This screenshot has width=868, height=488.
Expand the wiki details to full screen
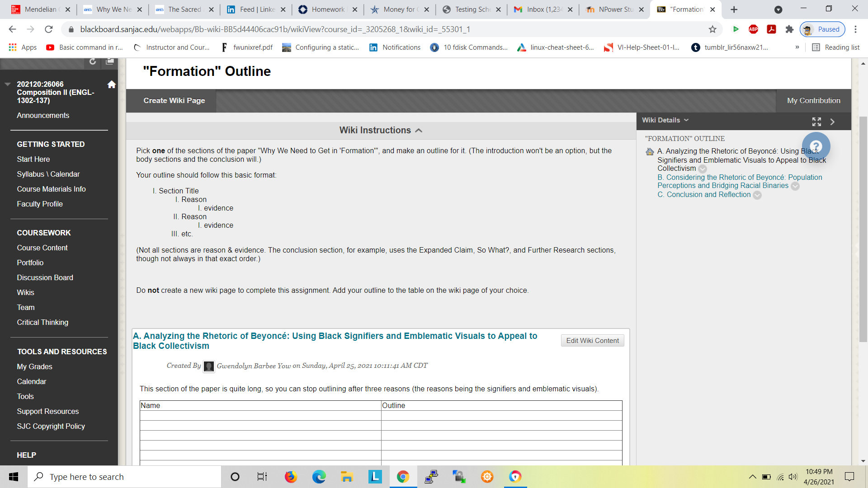click(x=816, y=122)
